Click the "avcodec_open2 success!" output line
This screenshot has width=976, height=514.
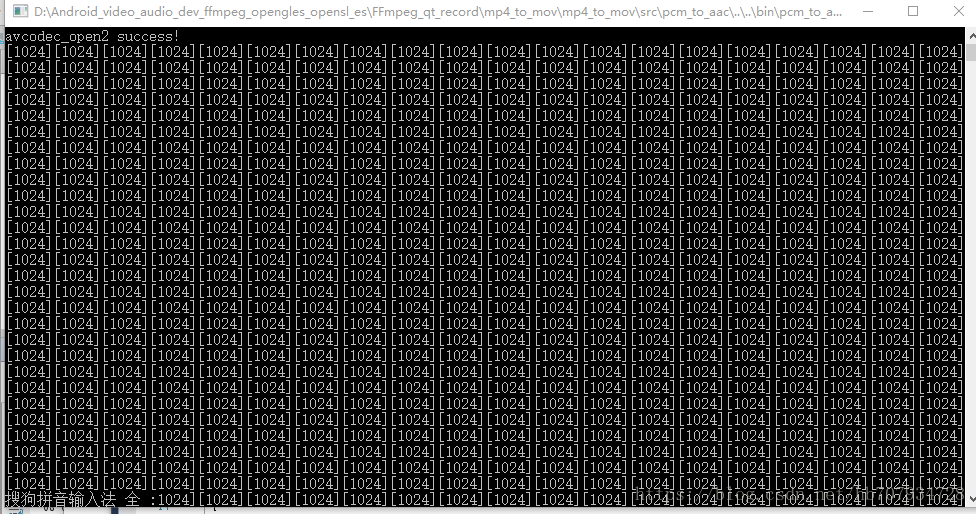coord(92,36)
